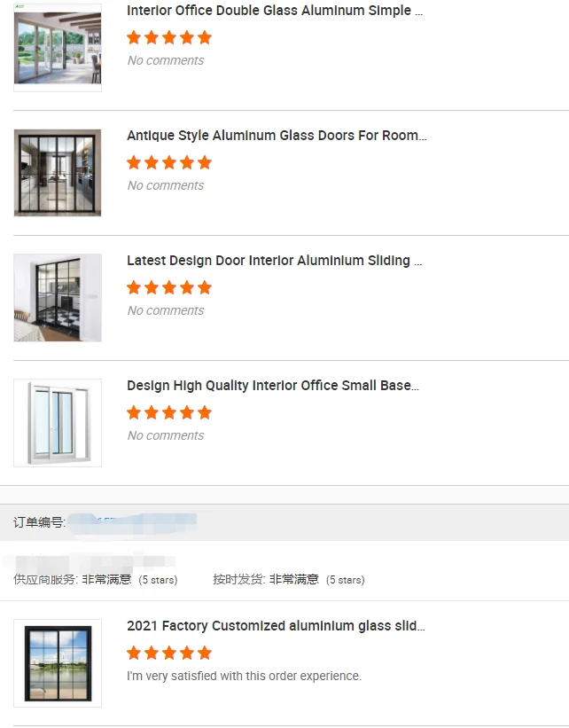Image resolution: width=569 pixels, height=728 pixels.
Task: Click the first star under Latest Design Door
Action: (x=134, y=287)
